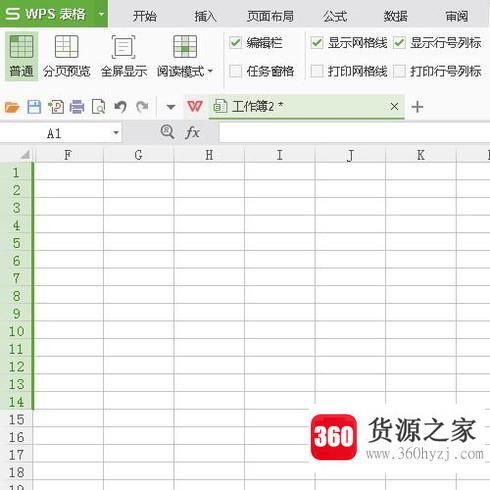Click the select-all corner triangle

[25, 155]
